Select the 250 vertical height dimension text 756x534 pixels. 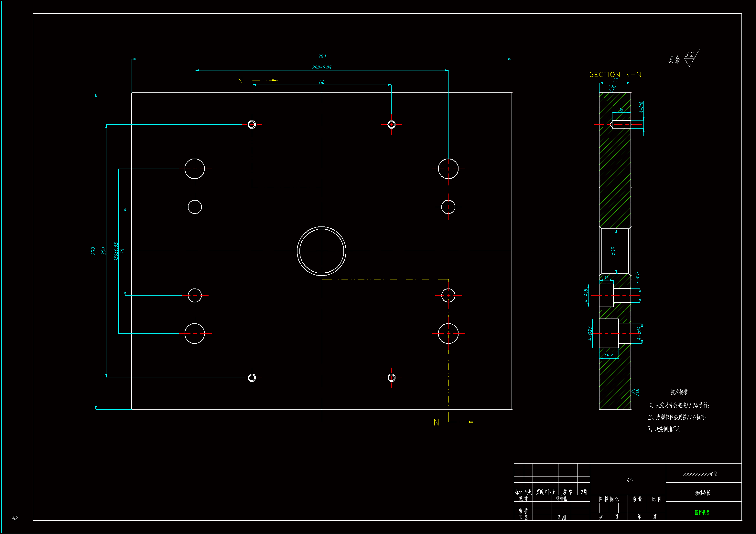pos(93,251)
